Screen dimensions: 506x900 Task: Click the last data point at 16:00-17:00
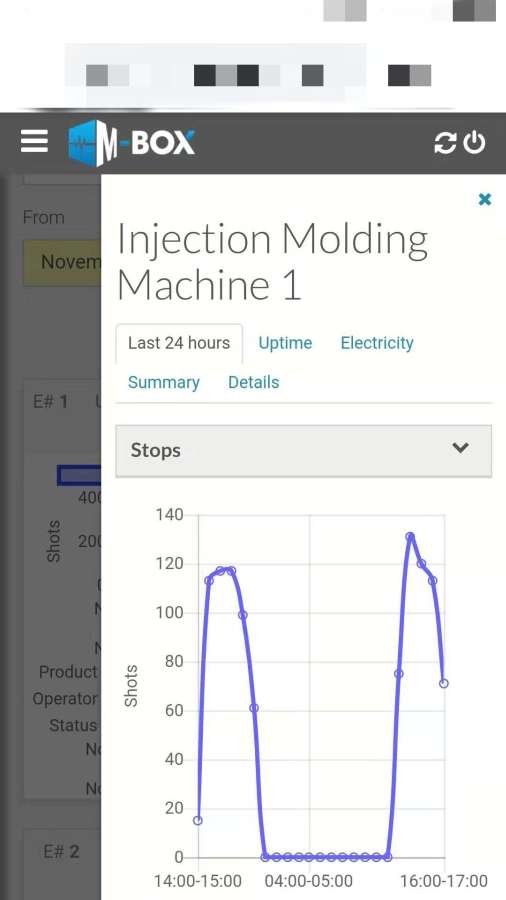coord(443,683)
